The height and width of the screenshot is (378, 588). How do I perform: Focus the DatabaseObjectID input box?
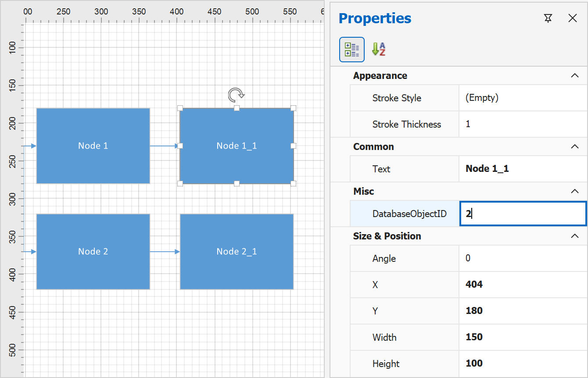(x=523, y=214)
